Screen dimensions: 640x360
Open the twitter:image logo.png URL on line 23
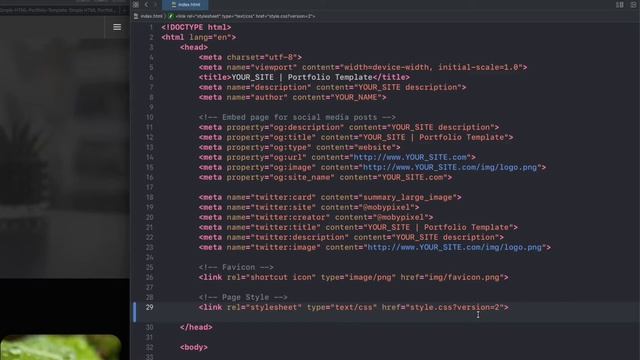pos(455,247)
